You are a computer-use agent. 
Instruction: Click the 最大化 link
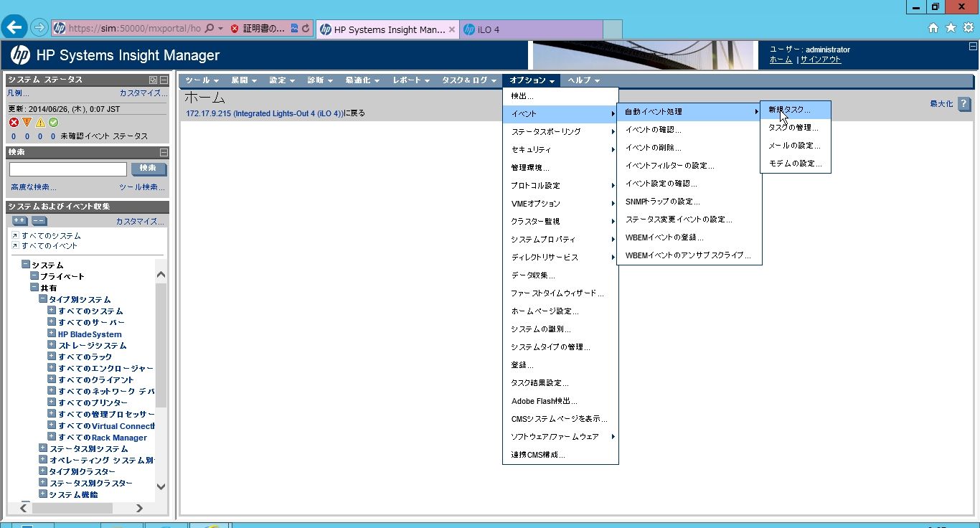(x=941, y=104)
